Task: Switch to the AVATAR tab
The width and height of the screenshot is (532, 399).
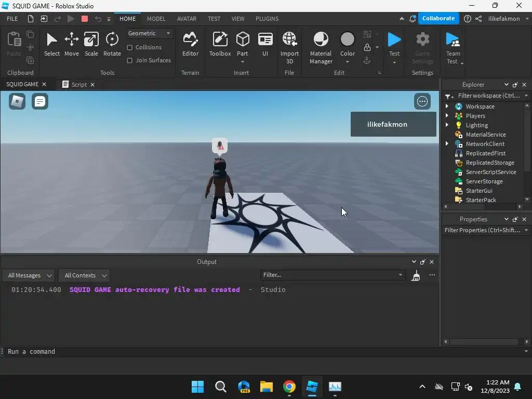Action: pos(187,19)
